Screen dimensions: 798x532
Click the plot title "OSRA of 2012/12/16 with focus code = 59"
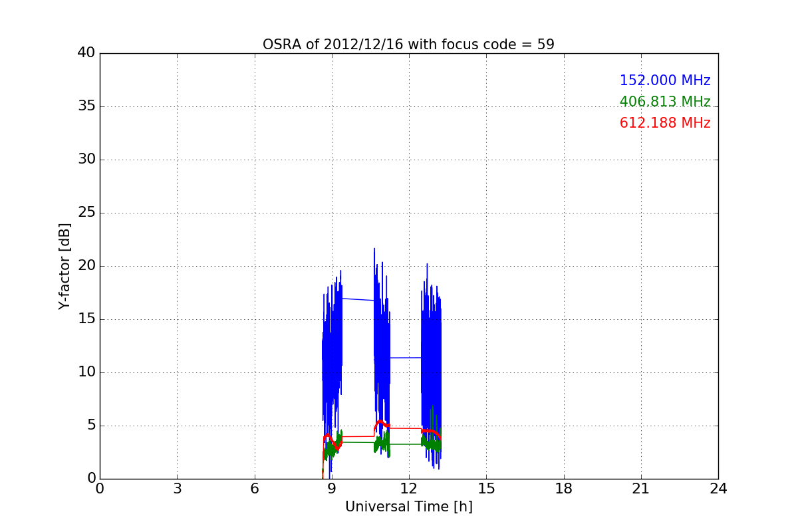pyautogui.click(x=408, y=45)
